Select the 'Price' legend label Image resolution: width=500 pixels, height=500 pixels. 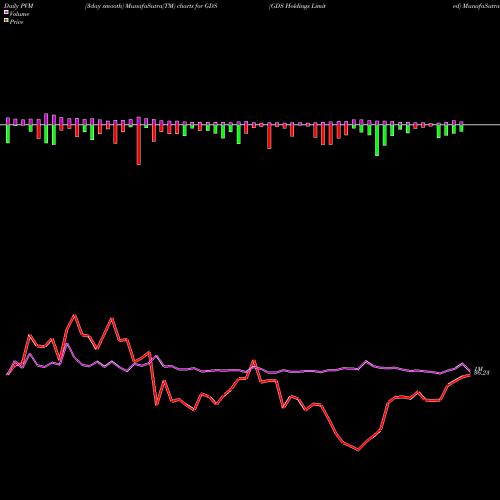(16, 22)
